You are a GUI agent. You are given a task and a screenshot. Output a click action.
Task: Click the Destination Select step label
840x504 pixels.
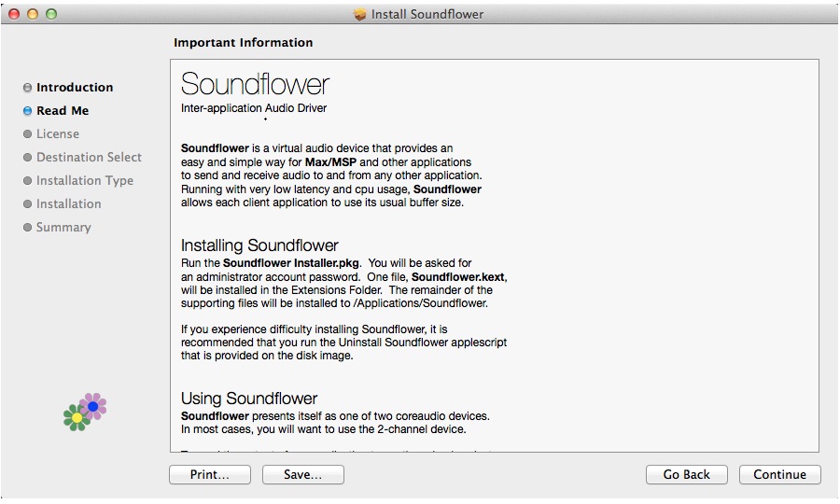[x=89, y=157]
